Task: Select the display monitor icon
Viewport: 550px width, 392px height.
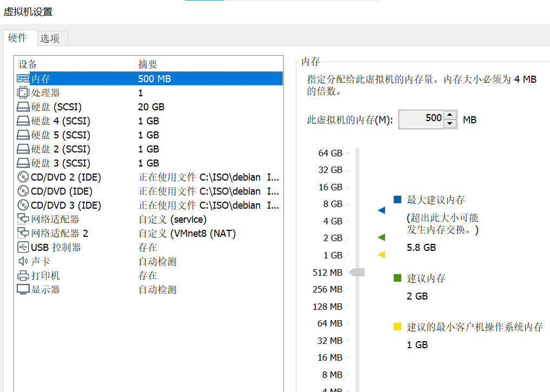Action: click(23, 289)
